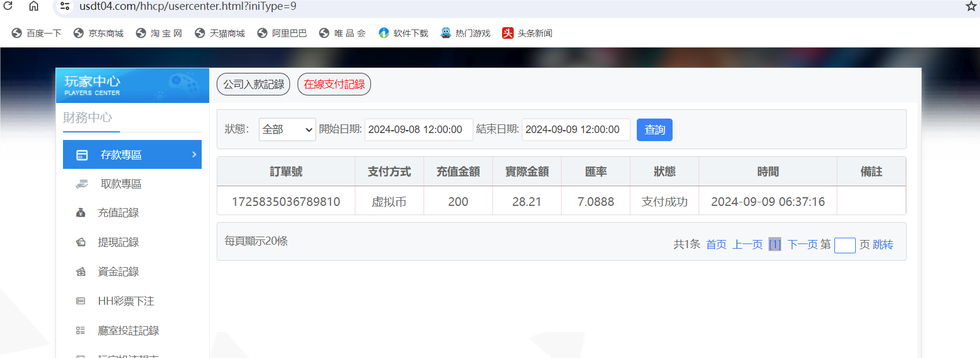Click the 開始日期 date field
980x358 pixels.
pyautogui.click(x=418, y=130)
